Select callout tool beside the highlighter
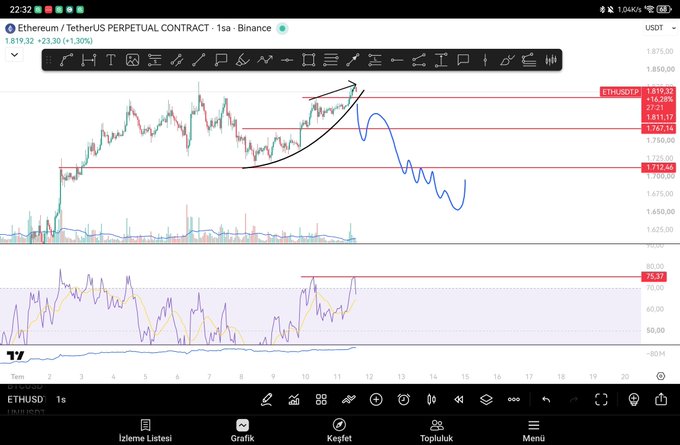The image size is (680, 445). (x=221, y=60)
